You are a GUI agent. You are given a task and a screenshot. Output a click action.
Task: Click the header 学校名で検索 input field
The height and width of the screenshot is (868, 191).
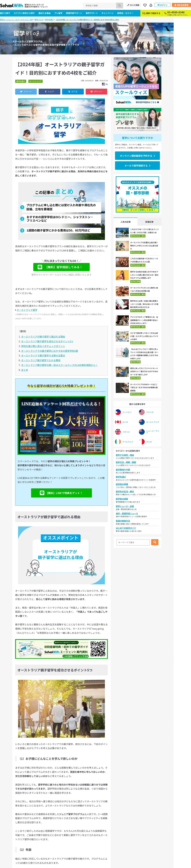click(x=100, y=5)
